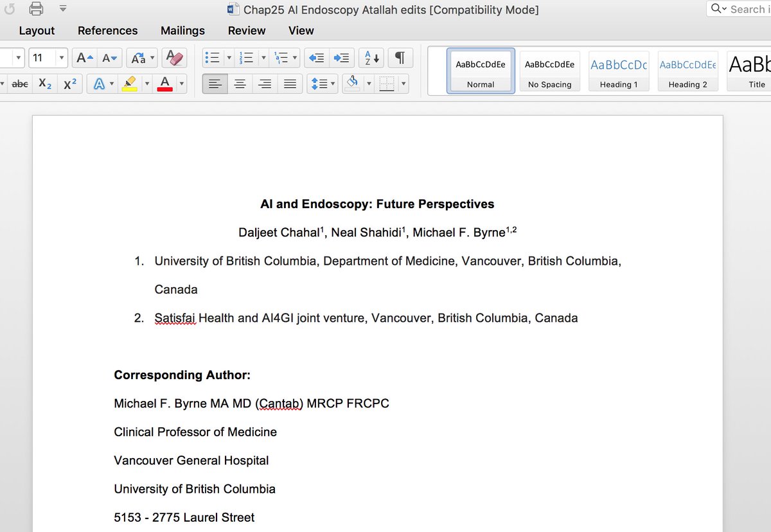Toggle superscript X² formatting
Image resolution: width=771 pixels, height=532 pixels.
tap(70, 84)
